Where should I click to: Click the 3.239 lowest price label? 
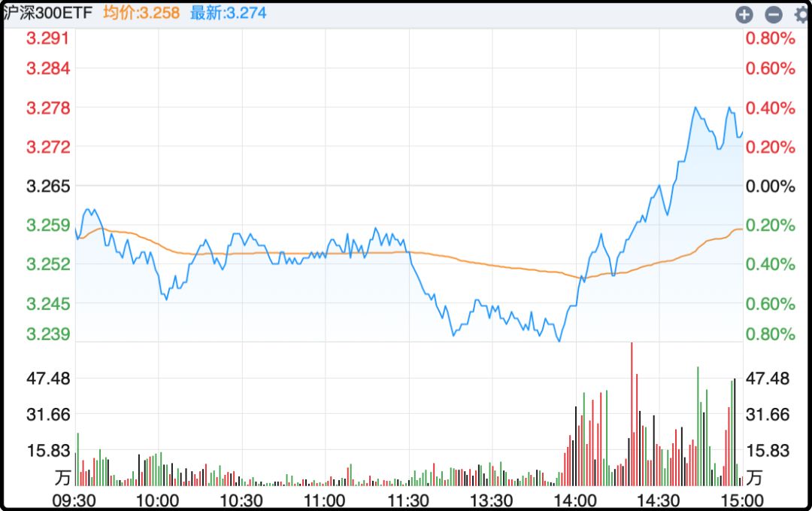pyautogui.click(x=48, y=334)
